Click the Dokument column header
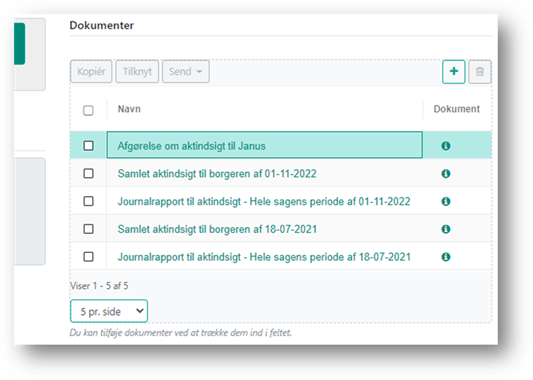This screenshot has height=380, width=533. (x=457, y=109)
